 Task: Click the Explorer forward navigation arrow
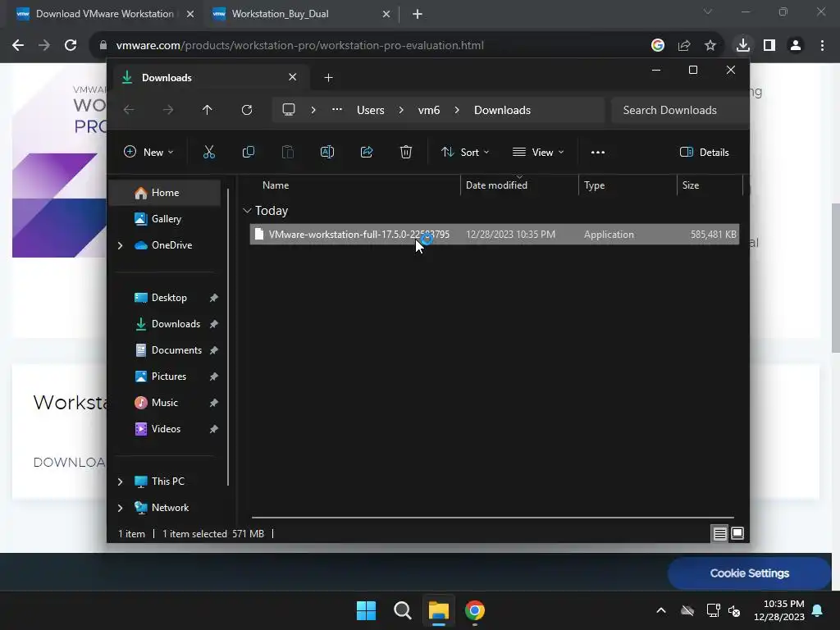click(168, 110)
